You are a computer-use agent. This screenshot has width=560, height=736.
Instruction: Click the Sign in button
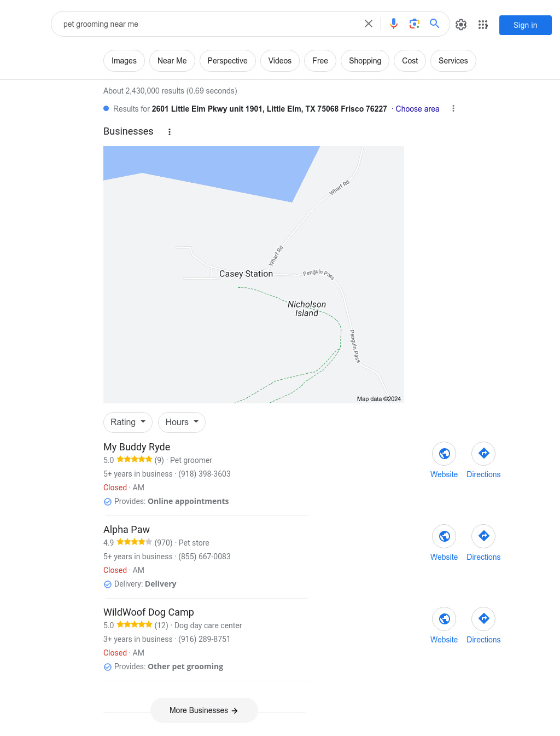tap(525, 25)
